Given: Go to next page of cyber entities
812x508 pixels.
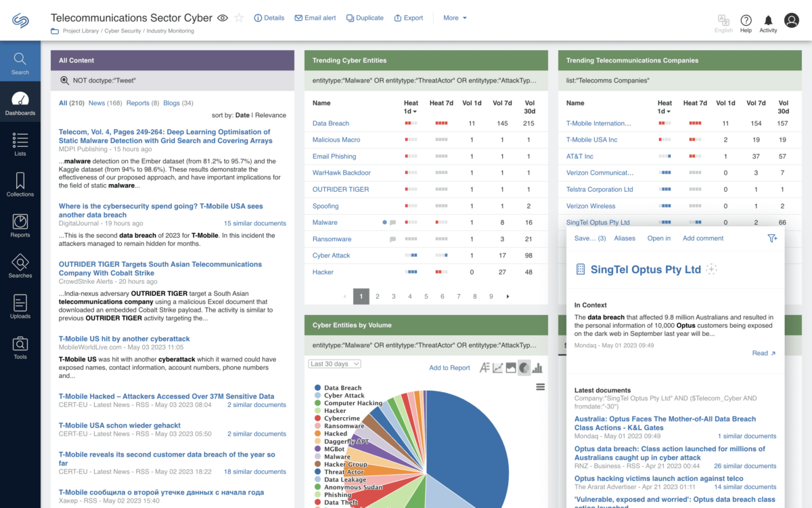Looking at the screenshot, I should 507,296.
